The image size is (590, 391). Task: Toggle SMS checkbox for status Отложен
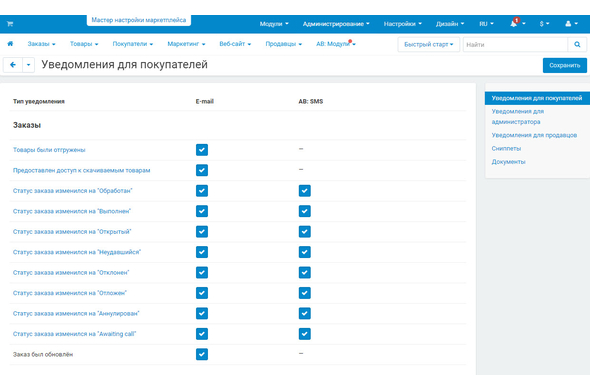click(305, 293)
